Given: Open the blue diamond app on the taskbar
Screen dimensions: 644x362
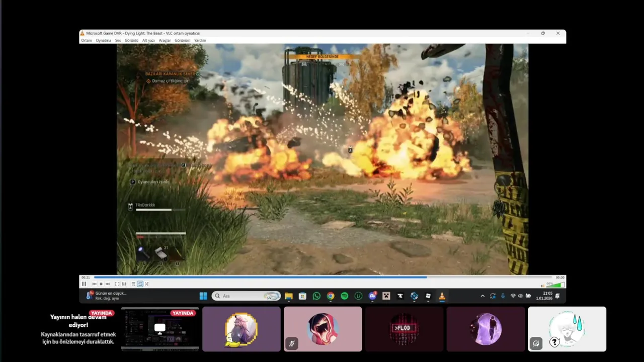Looking at the screenshot, I should 414,296.
